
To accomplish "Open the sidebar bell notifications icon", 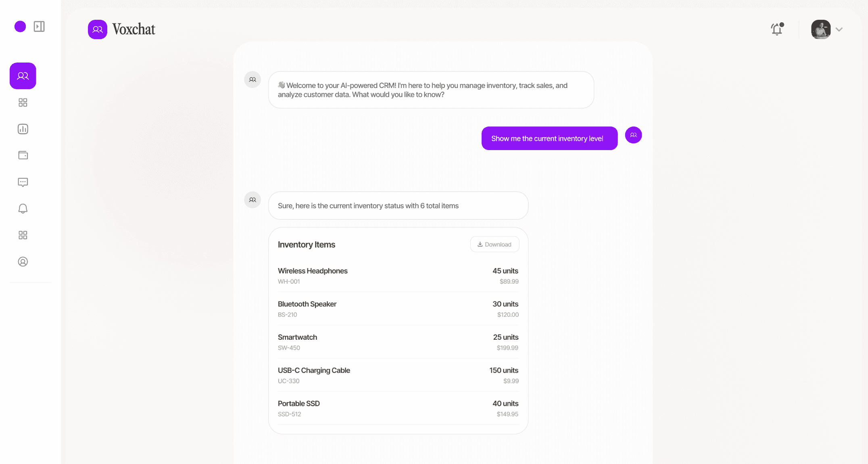I will coord(23,209).
